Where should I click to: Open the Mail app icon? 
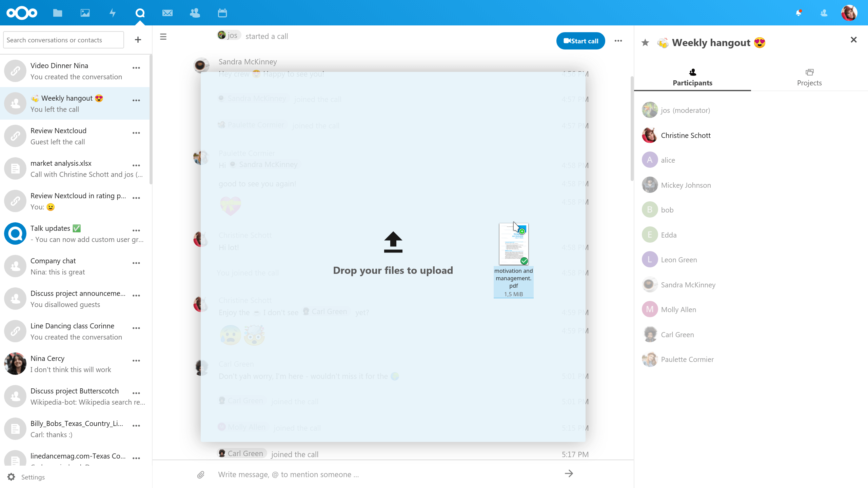point(167,13)
